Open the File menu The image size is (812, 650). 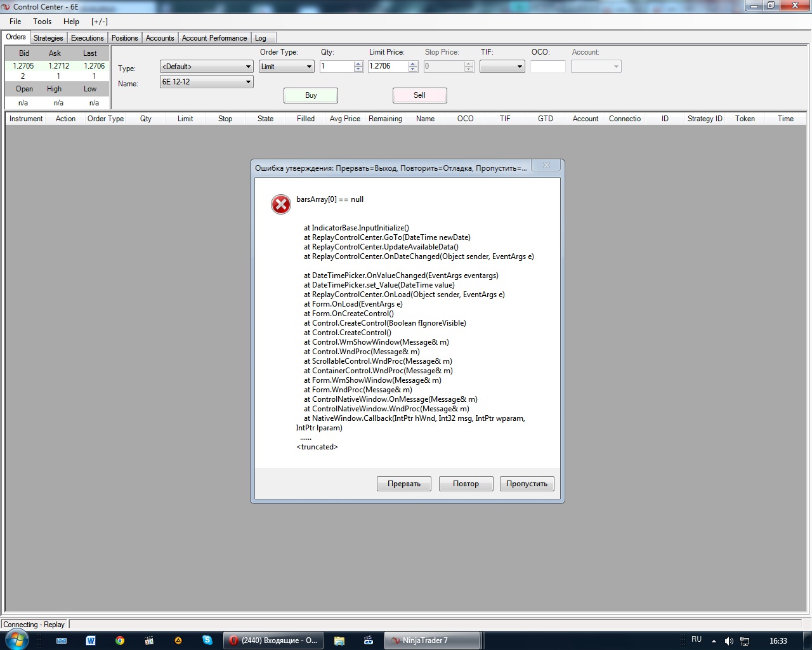tap(15, 22)
